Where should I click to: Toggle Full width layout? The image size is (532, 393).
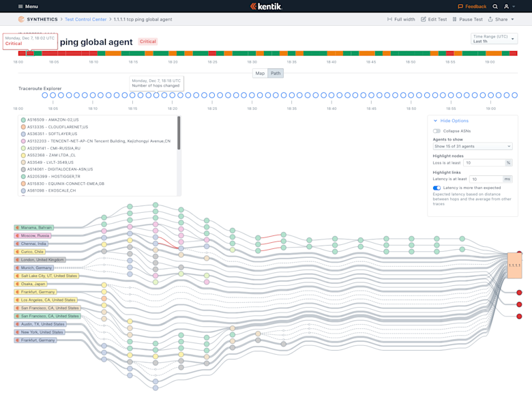[401, 19]
